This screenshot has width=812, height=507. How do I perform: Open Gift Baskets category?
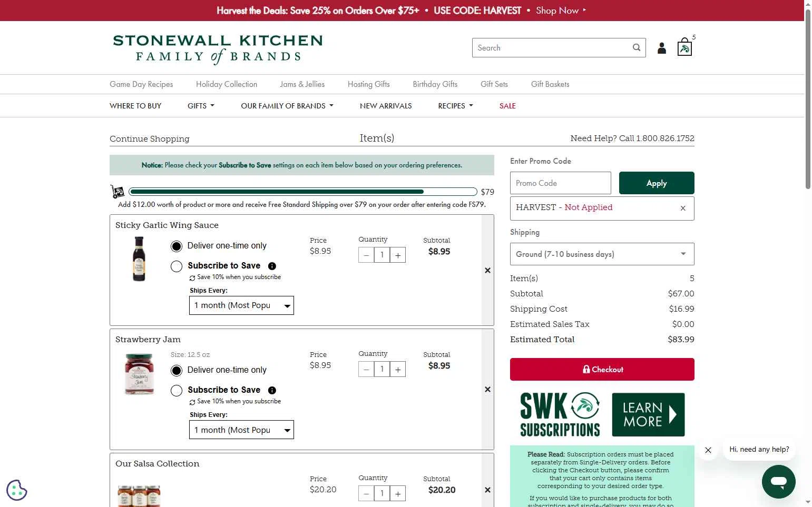pos(550,84)
